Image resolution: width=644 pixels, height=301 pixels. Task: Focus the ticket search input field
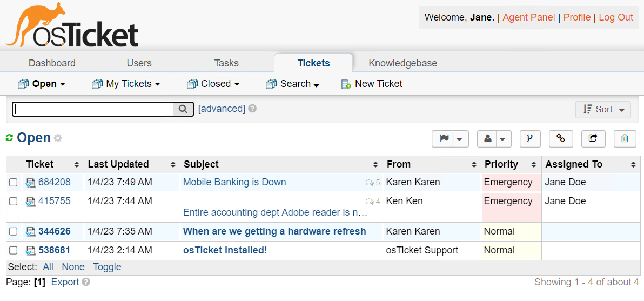[x=93, y=109]
